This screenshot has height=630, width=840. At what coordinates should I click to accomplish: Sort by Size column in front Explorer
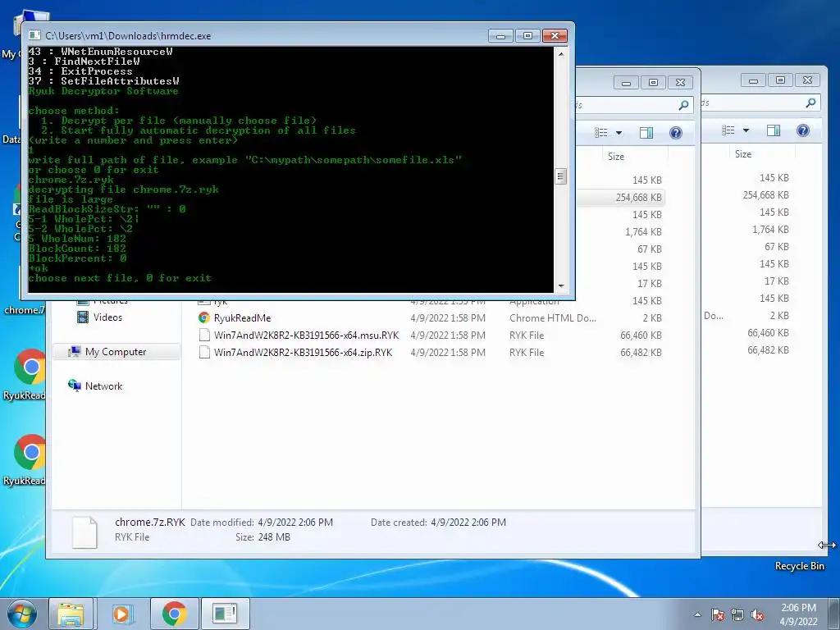coord(634,157)
